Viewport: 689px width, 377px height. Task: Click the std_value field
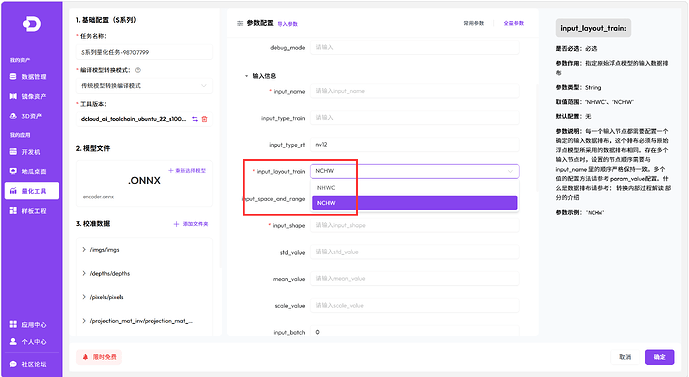point(415,252)
